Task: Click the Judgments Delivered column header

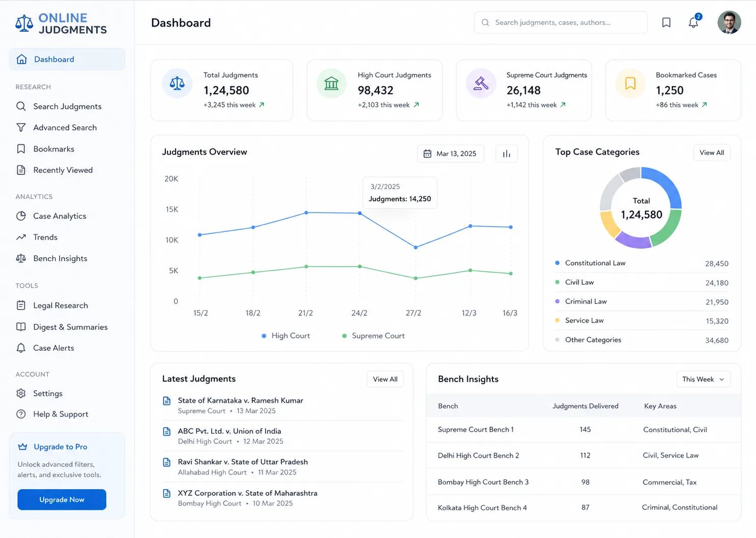Action: pyautogui.click(x=586, y=406)
